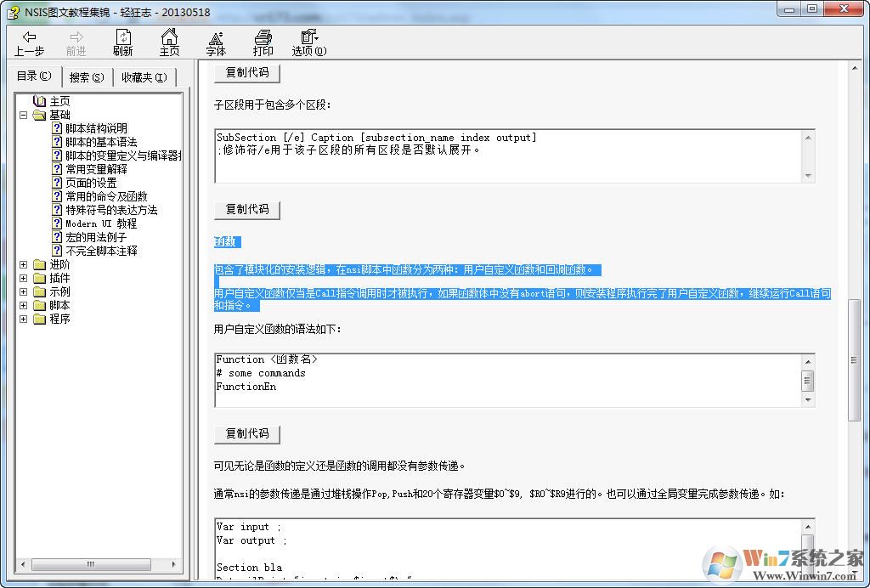This screenshot has height=588, width=870.
Task: Go to 主页 using home icon
Action: coord(170,37)
